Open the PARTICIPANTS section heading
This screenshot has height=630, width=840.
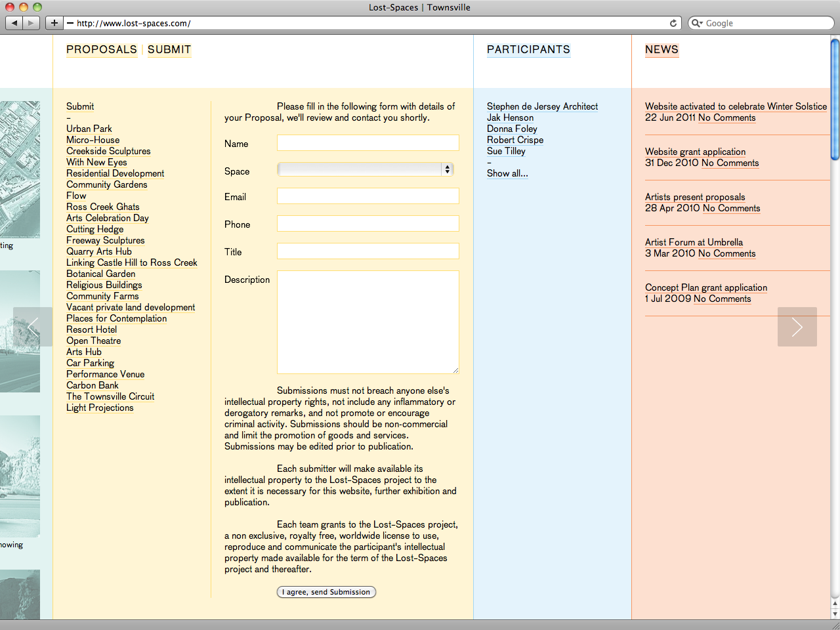pos(528,50)
